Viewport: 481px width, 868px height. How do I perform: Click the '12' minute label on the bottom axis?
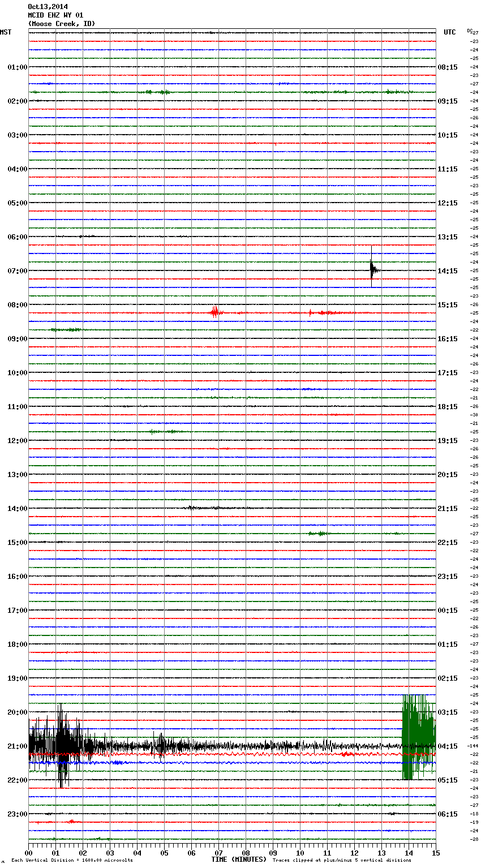[x=354, y=852]
